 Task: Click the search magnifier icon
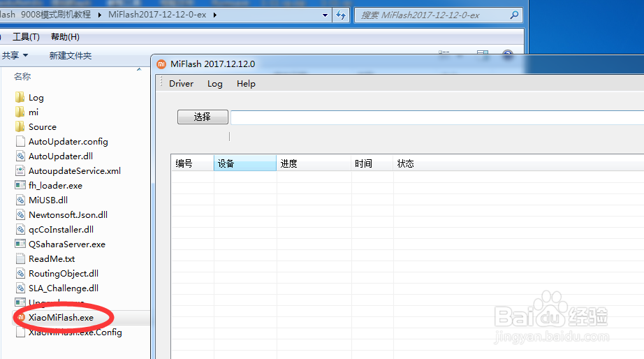[514, 15]
